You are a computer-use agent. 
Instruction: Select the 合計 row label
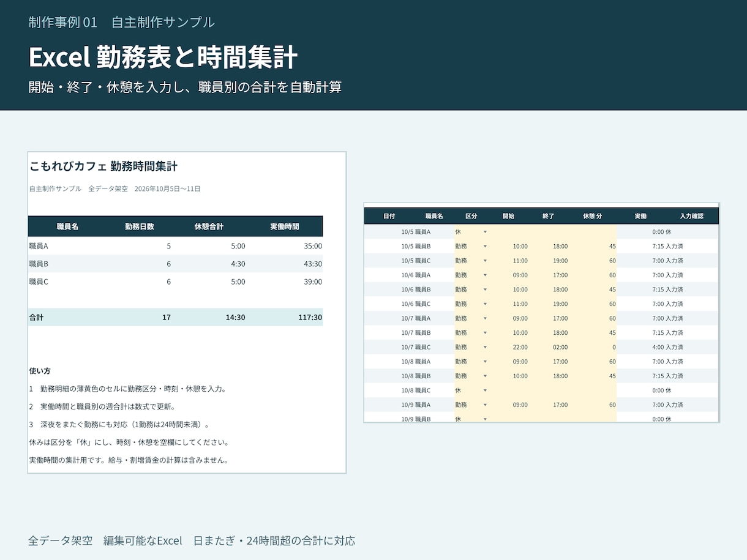(x=36, y=318)
